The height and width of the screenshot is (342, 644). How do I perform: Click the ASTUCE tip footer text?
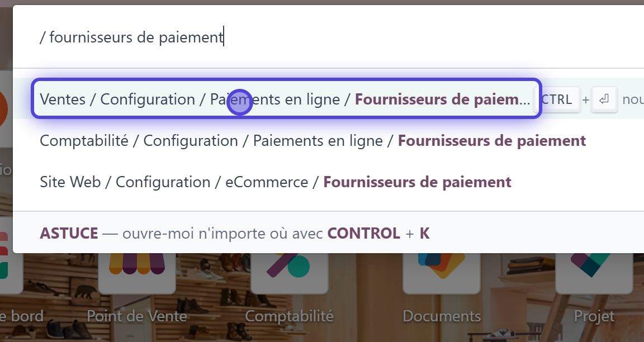69,233
